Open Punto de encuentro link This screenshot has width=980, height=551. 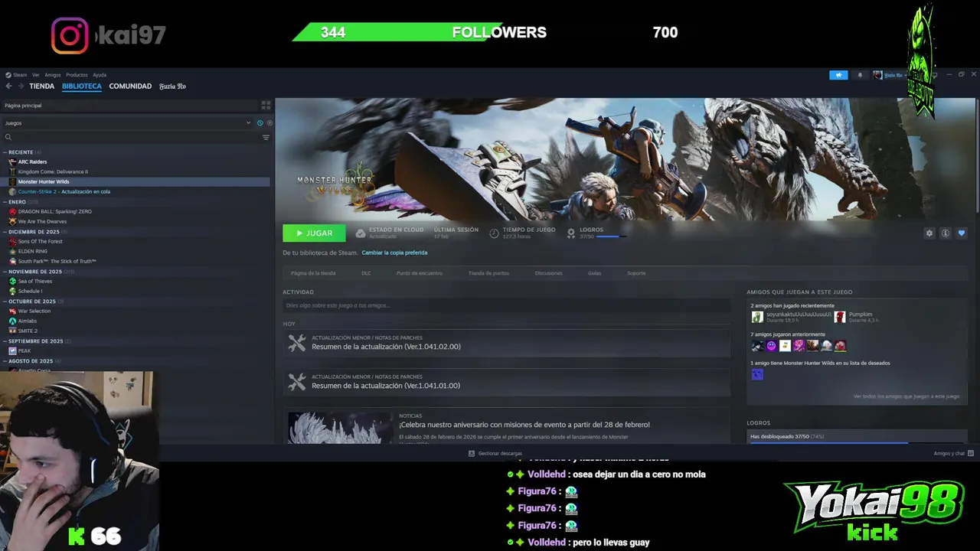point(420,273)
